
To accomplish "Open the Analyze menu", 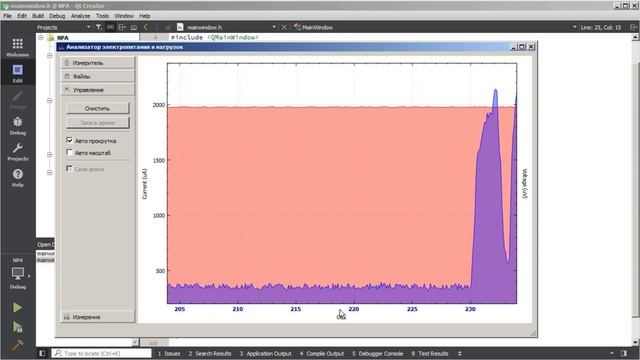I will point(80,16).
